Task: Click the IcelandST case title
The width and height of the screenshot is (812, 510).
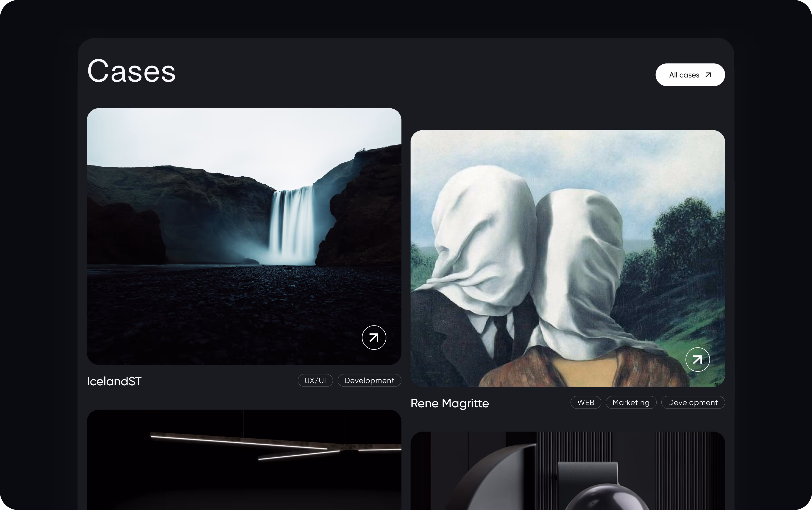Action: pos(114,381)
